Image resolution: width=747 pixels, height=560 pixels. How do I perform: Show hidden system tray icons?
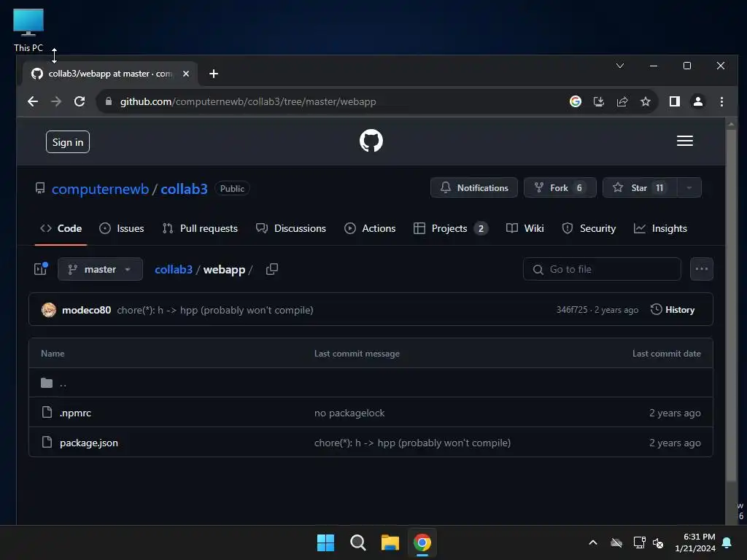coord(592,542)
